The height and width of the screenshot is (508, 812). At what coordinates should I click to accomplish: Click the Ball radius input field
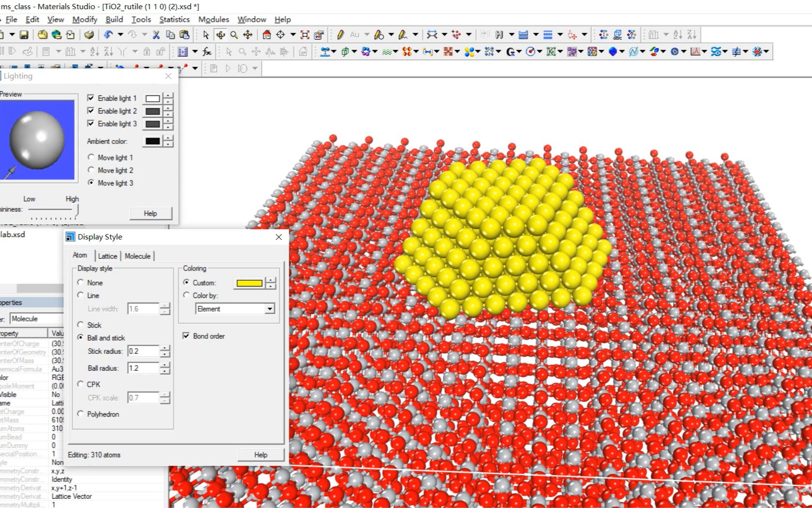coord(143,368)
